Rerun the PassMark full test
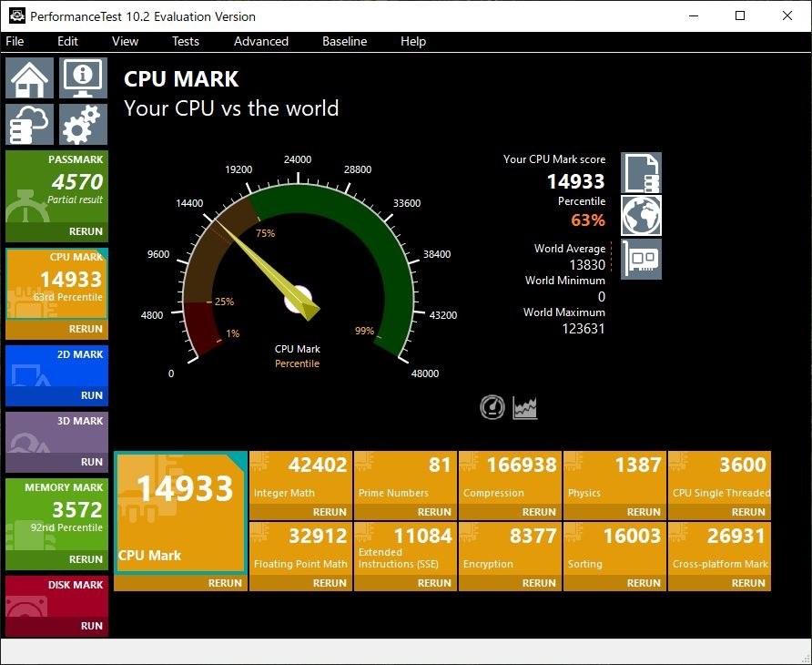 click(57, 231)
